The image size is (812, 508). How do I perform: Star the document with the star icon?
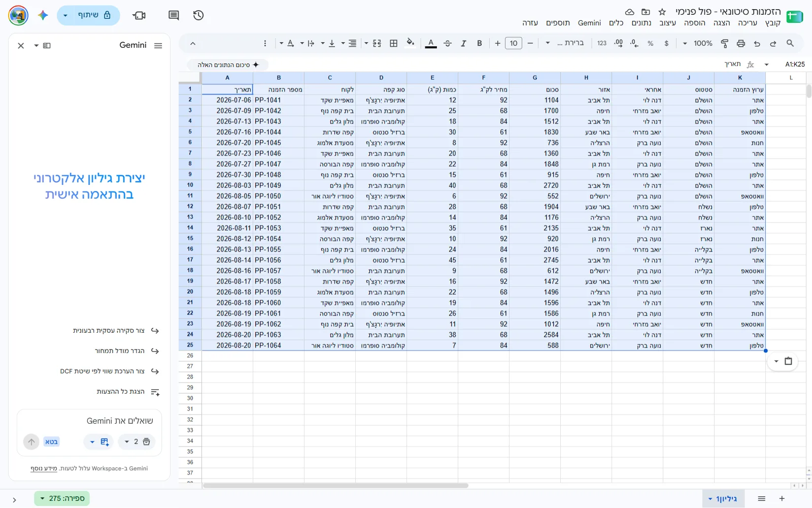pos(662,12)
